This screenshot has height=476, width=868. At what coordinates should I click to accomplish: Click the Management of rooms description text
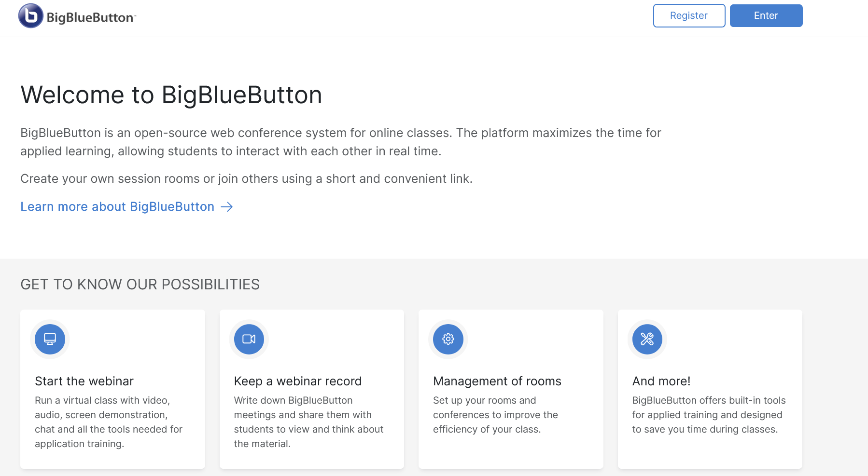(495, 415)
